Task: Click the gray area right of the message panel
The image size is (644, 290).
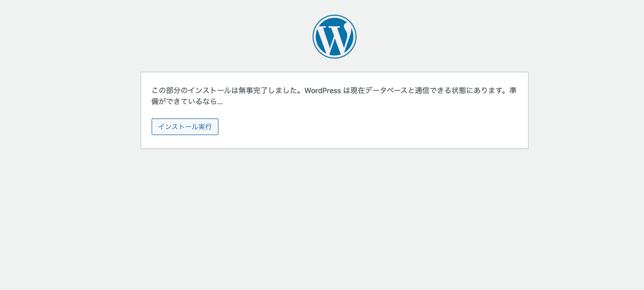Action: click(586, 110)
